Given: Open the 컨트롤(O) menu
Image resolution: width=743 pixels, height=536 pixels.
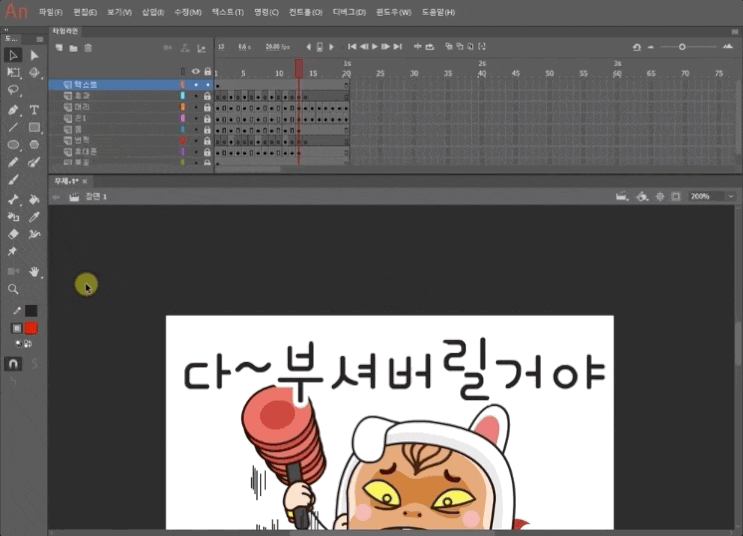Looking at the screenshot, I should (306, 12).
